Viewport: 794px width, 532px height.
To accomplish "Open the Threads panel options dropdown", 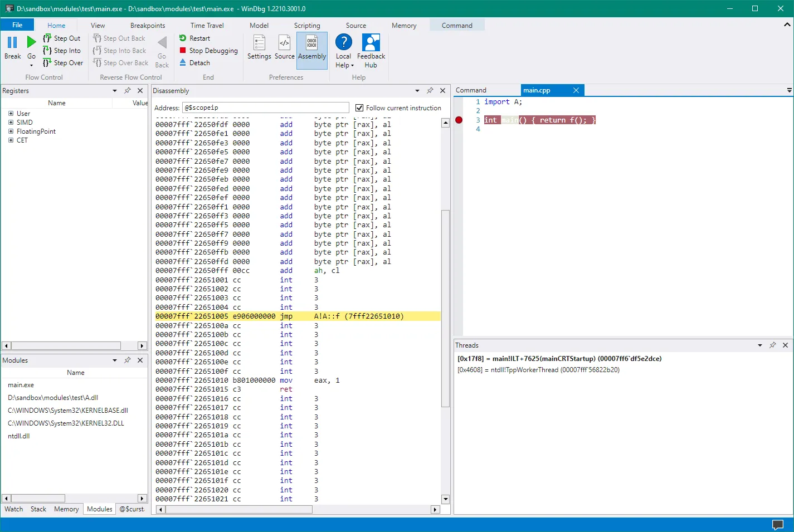I will [760, 345].
